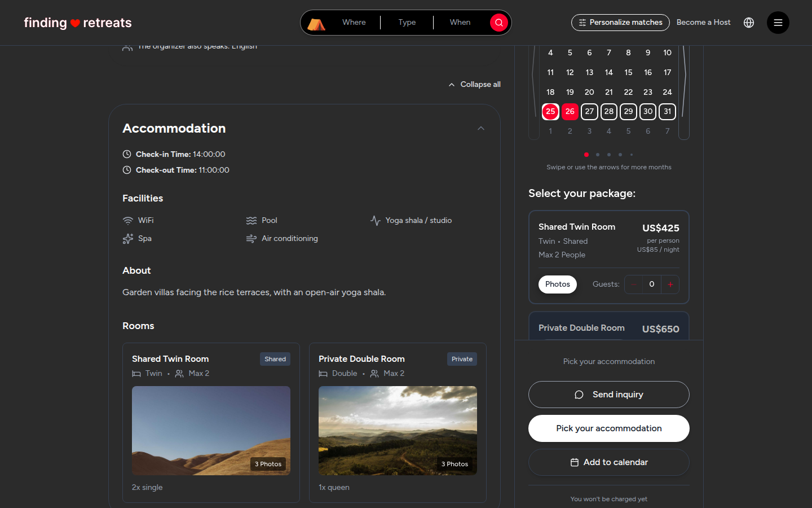This screenshot has width=812, height=508.
Task: Click the finding retreats heart logo
Action: point(78,23)
